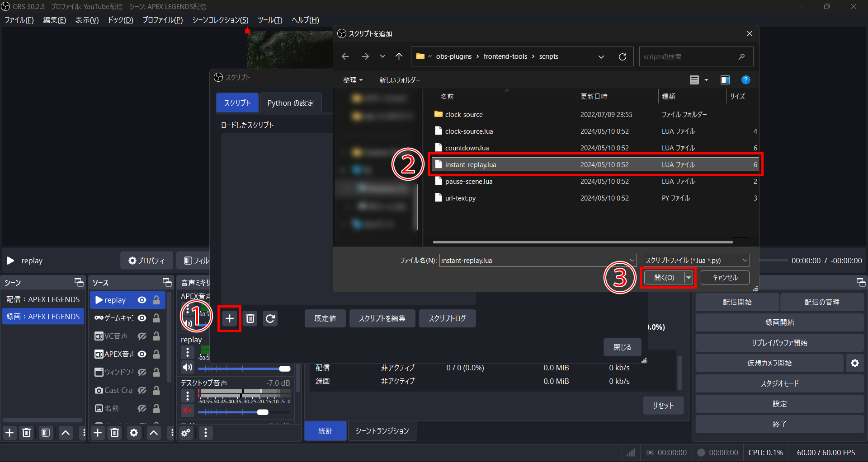Image resolution: width=868 pixels, height=462 pixels.
Task: Show the Cast Craft source
Action: pos(142,390)
